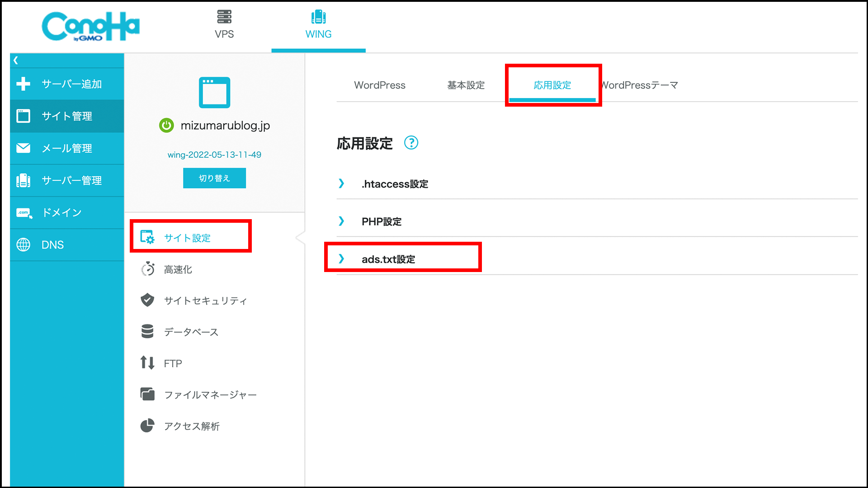Click the .com icon beside ドメイン
This screenshot has width=868, height=488.
[x=24, y=213]
